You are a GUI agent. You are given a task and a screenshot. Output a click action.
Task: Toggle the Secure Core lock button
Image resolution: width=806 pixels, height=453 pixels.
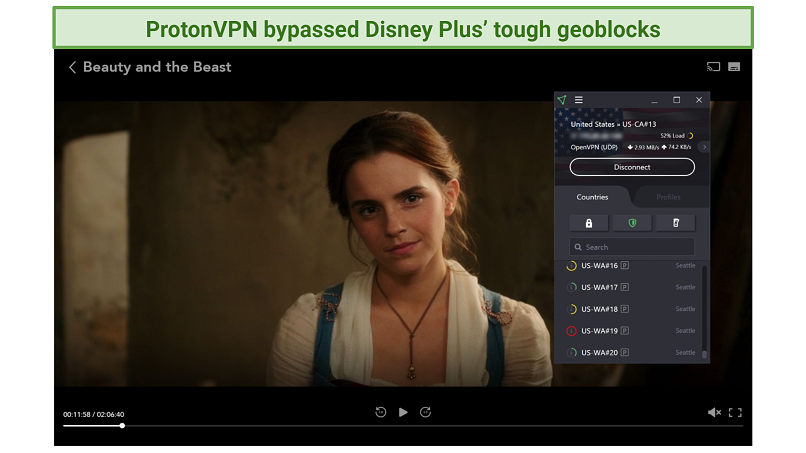point(589,223)
